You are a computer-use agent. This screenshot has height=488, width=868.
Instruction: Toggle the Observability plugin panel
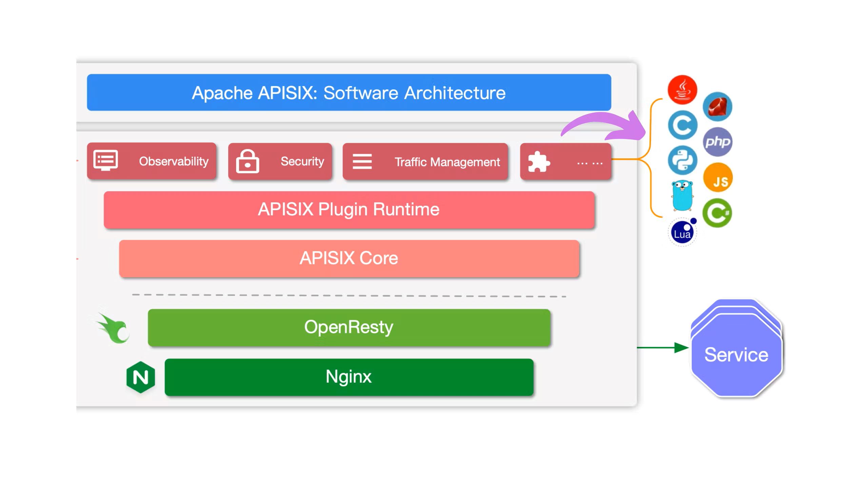click(151, 161)
